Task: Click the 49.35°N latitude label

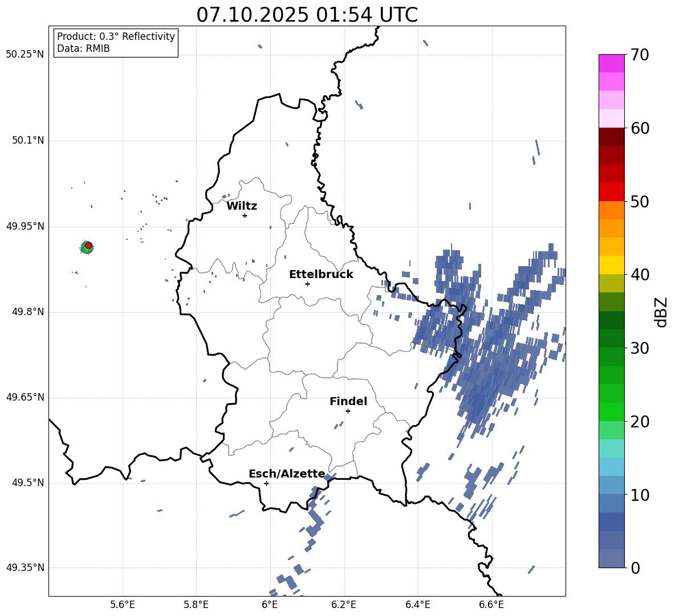Action: click(x=25, y=568)
